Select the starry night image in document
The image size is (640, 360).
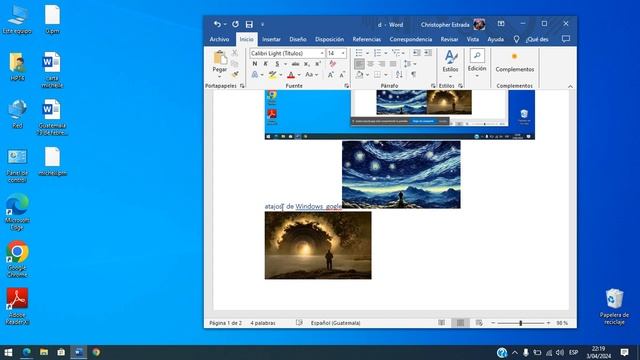[x=401, y=175]
